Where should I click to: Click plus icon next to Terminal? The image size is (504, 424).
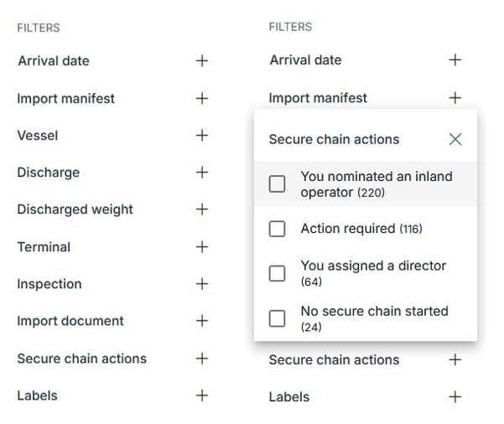[202, 246]
